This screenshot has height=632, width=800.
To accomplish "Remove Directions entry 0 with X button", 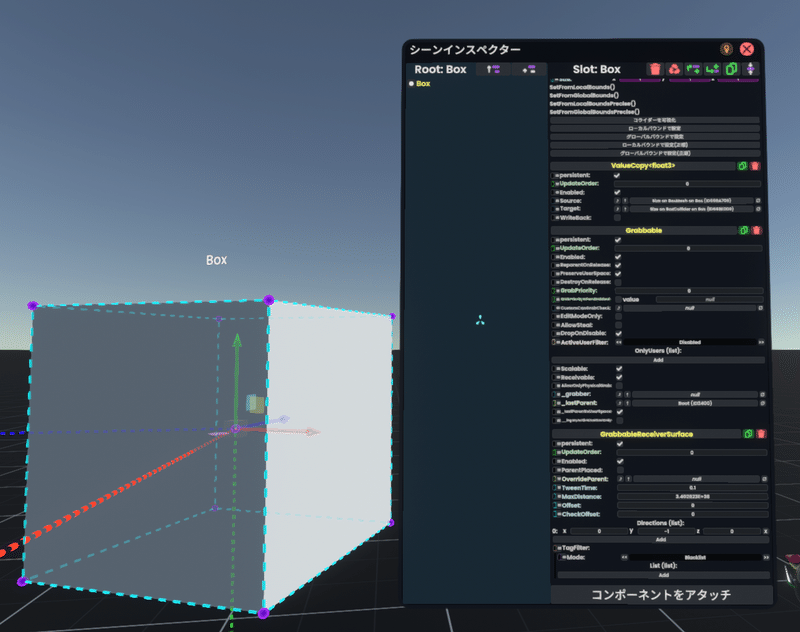I will pos(765,532).
